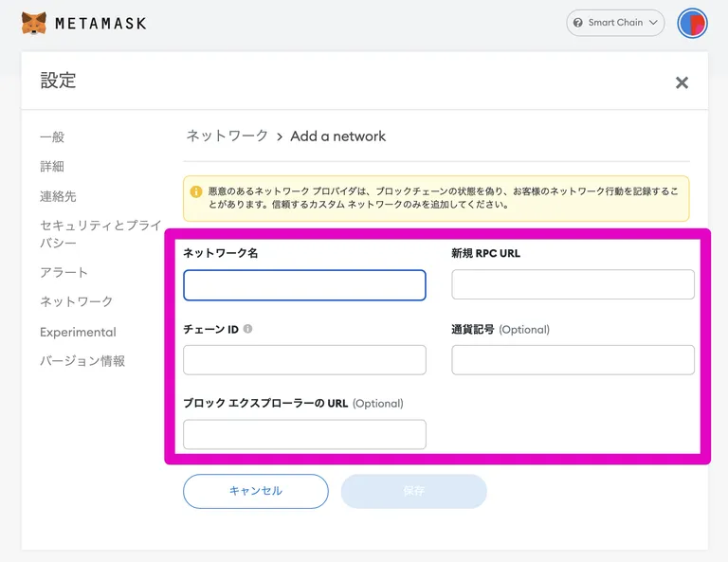Open セキュリティとプライバシー settings
This screenshot has height=562, width=728.
tap(100, 234)
